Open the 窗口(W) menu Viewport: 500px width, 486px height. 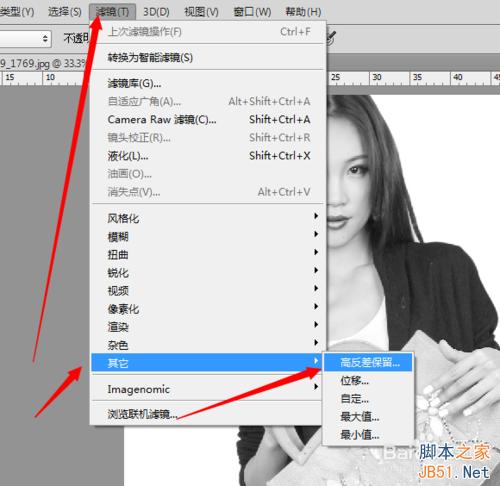[x=252, y=12]
